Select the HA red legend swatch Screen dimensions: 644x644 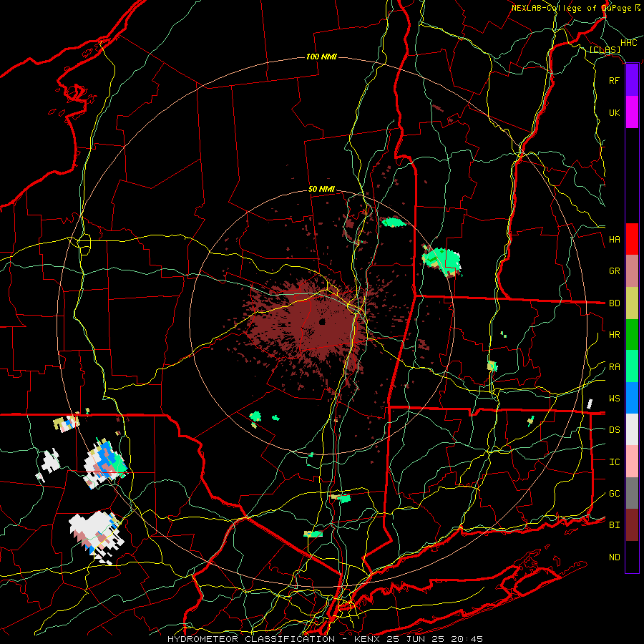[x=632, y=239]
